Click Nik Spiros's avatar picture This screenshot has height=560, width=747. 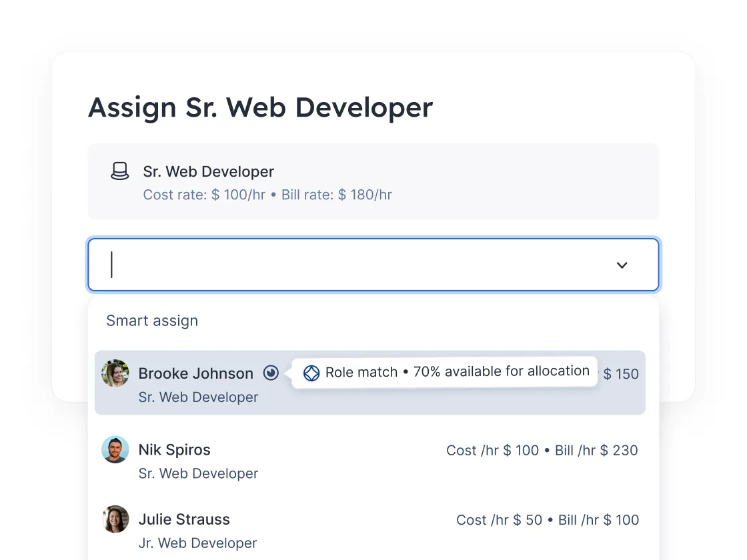[115, 450]
